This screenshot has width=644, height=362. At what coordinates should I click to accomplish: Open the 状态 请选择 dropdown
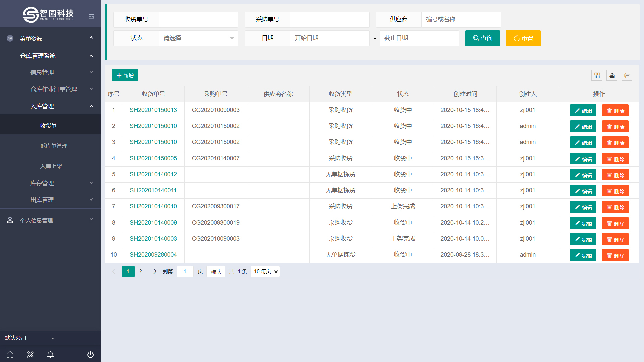(x=199, y=38)
